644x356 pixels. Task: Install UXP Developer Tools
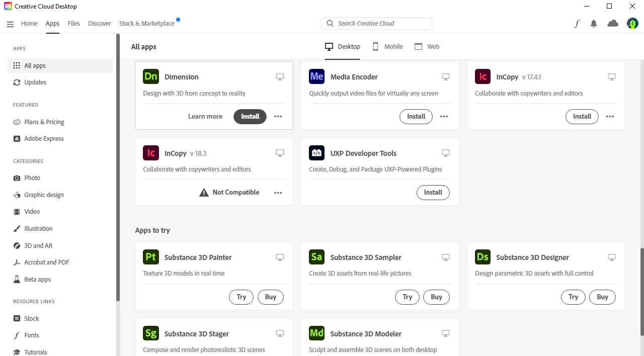tap(433, 193)
